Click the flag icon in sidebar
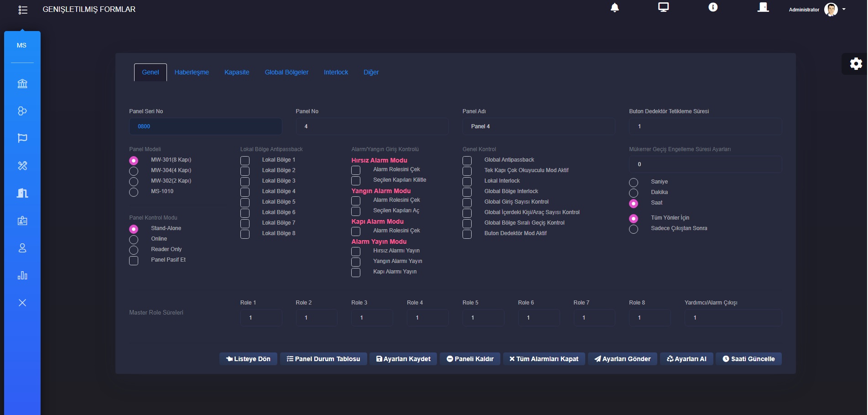This screenshot has height=415, width=868. coord(22,138)
